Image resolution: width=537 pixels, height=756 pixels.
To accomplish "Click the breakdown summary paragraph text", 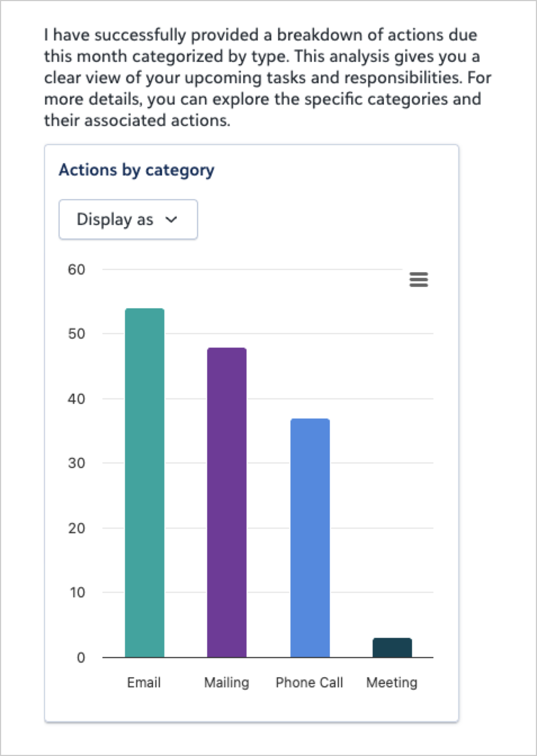I will pyautogui.click(x=263, y=78).
